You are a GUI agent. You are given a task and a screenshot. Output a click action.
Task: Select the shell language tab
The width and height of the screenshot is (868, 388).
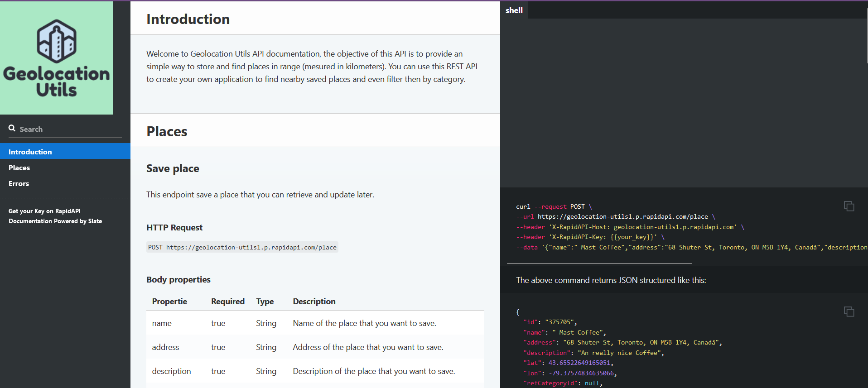(514, 10)
